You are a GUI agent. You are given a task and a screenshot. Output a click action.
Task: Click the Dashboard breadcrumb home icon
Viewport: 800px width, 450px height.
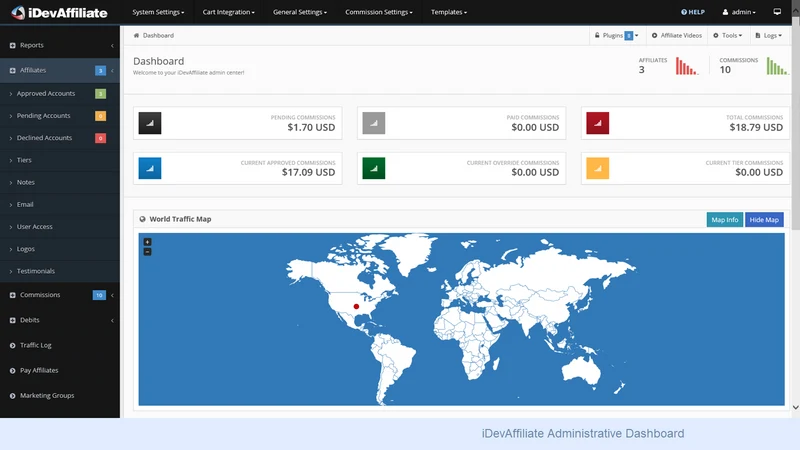[x=136, y=35]
